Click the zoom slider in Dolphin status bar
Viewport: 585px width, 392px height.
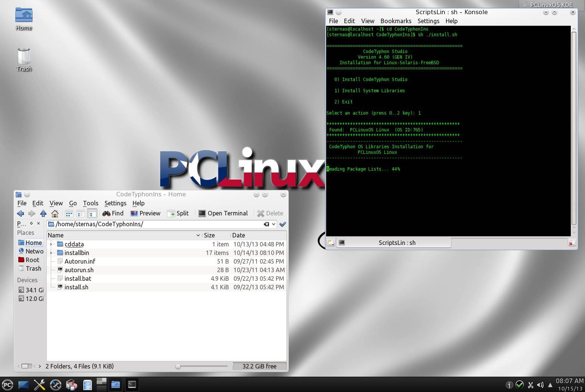coord(202,366)
